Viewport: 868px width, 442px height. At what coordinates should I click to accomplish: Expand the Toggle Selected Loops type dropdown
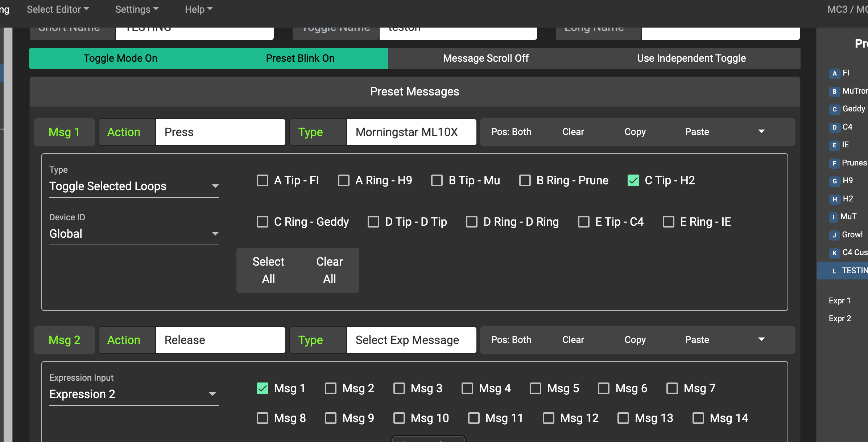pos(134,186)
